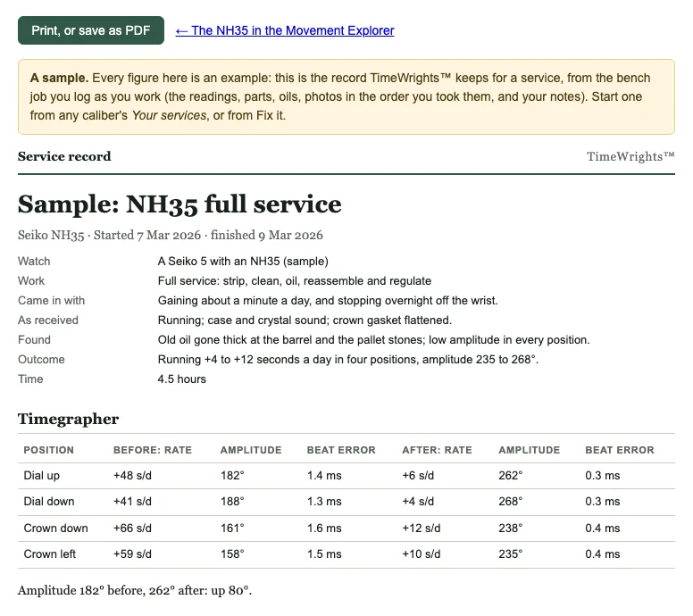Screen dimensions: 693x616
Task: Click the 'Full service: strip, clean, oil' value
Action: click(x=295, y=281)
